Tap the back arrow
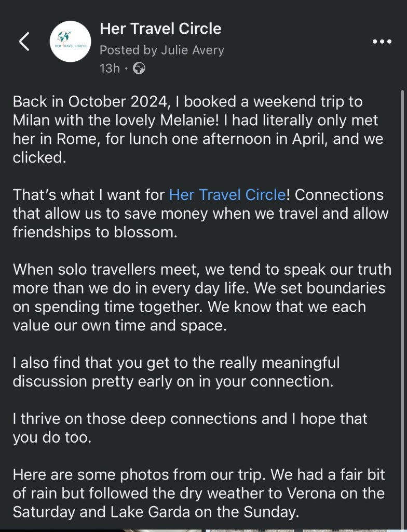407x532 pixels. 24,42
